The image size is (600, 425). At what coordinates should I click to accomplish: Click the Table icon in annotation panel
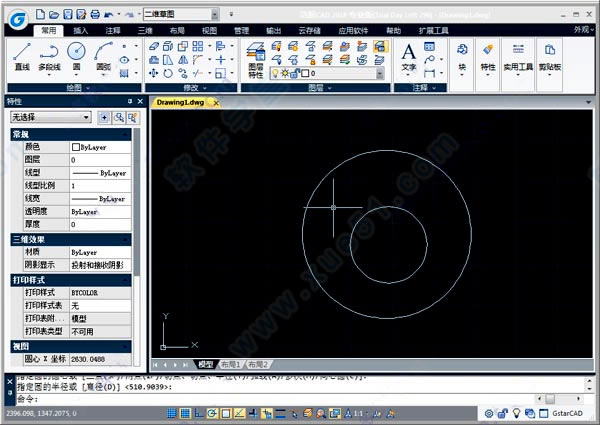(429, 46)
